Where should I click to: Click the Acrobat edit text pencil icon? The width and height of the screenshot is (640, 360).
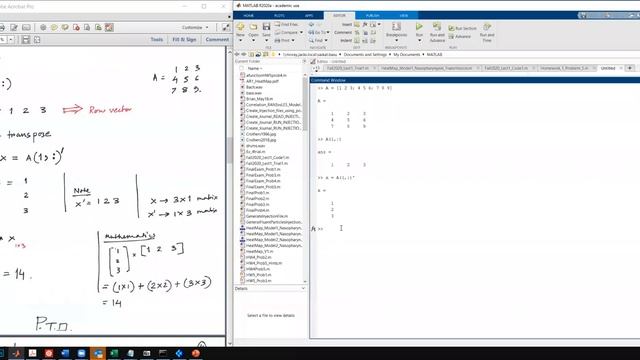tap(14, 27)
